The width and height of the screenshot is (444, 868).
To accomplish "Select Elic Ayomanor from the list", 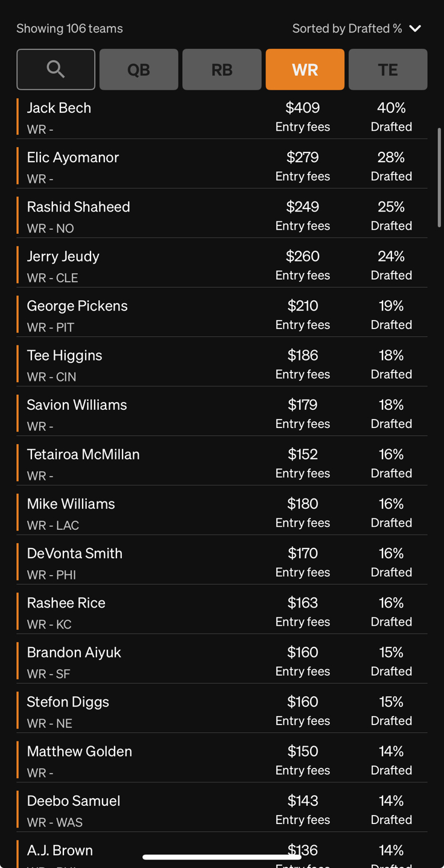I will [222, 166].
